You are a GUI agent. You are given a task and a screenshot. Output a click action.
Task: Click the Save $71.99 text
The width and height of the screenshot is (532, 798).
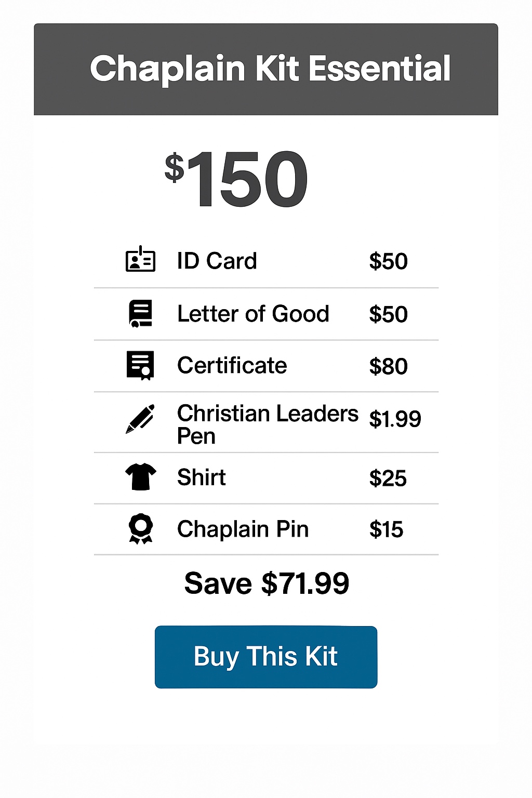click(x=267, y=583)
